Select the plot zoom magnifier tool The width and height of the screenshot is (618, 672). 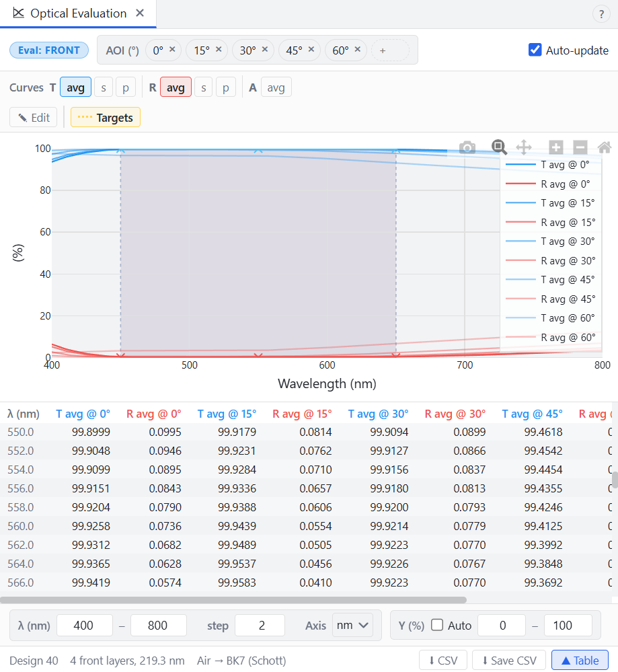499,147
